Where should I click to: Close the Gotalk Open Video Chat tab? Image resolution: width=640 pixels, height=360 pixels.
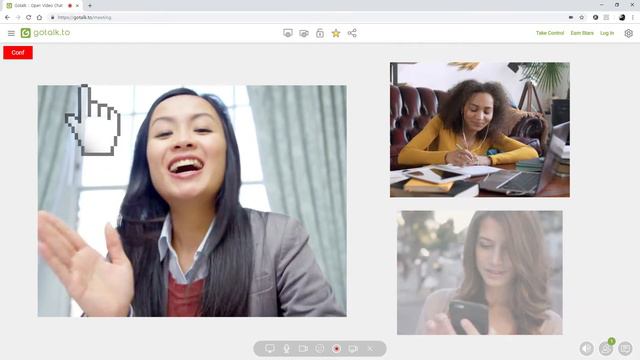tap(77, 6)
